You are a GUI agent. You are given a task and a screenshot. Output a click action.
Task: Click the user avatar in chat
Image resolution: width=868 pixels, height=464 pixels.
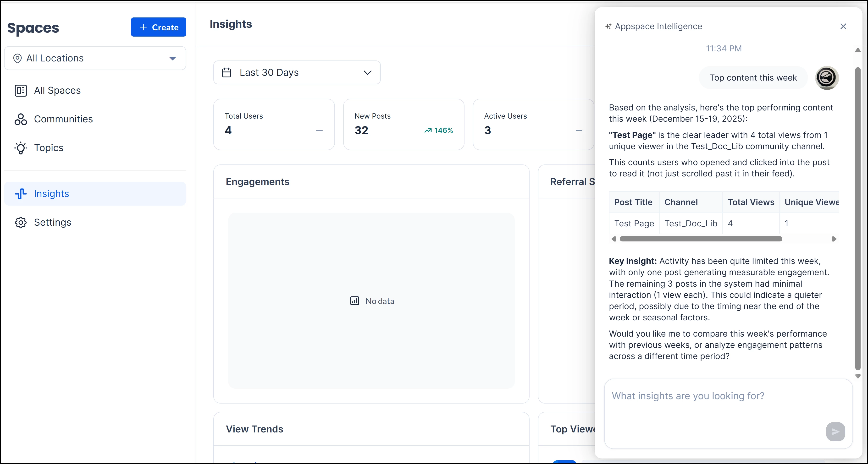click(x=827, y=78)
